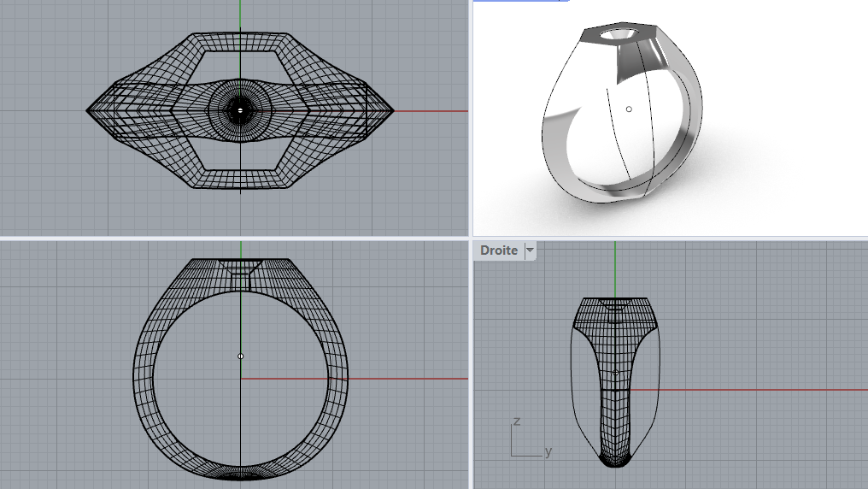Open the Droite viewport menu arrow
This screenshot has height=489, width=868.
[530, 250]
